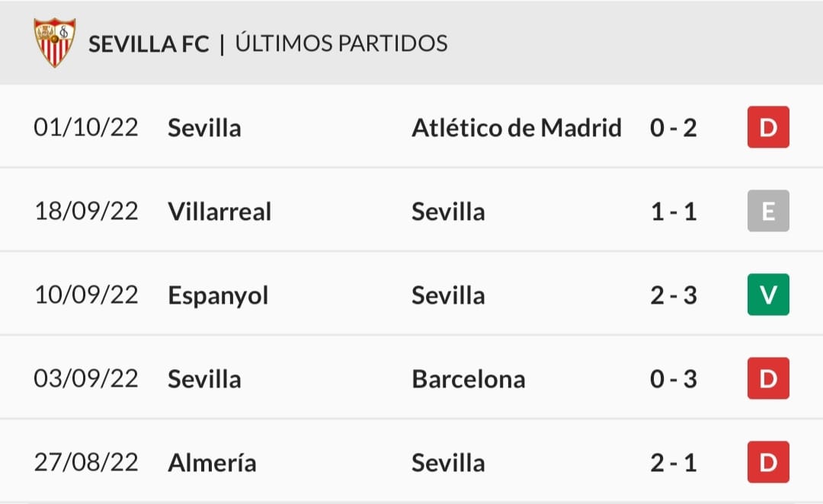The width and height of the screenshot is (823, 504).
Task: Select the 27/08/22 match date
Action: 86,463
